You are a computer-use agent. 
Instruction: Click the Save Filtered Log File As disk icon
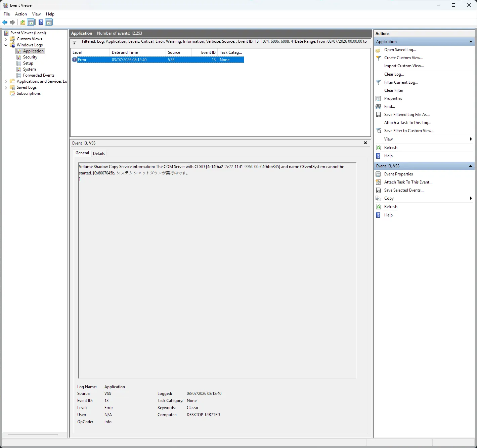378,115
